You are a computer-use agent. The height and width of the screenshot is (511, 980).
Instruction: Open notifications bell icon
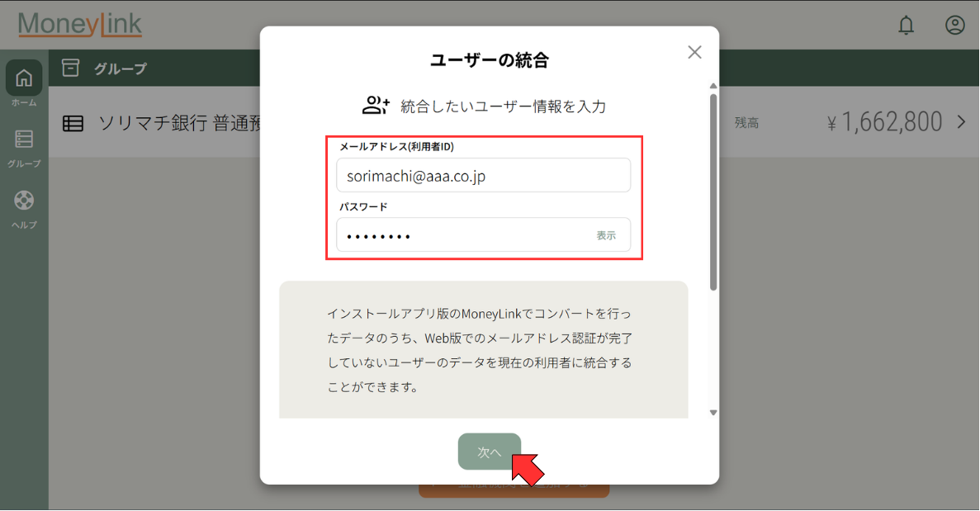point(906,25)
